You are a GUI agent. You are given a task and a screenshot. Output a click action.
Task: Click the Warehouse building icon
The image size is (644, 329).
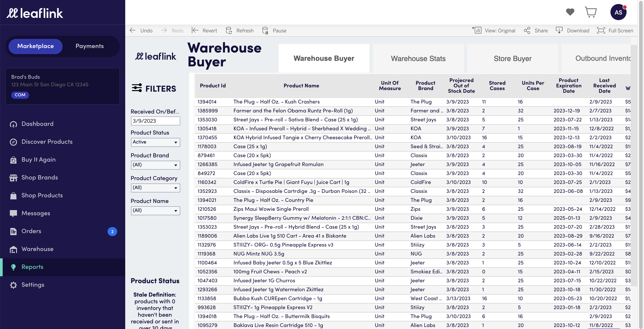13,249
